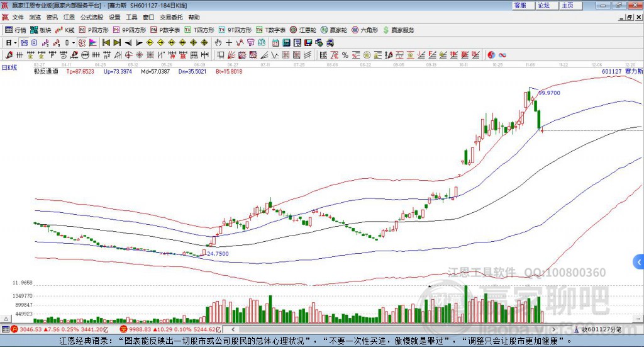Image resolution: width=644 pixels, height=347 pixels.
Task: Click the left yellow diamond arrow icon
Action: (150, 43)
